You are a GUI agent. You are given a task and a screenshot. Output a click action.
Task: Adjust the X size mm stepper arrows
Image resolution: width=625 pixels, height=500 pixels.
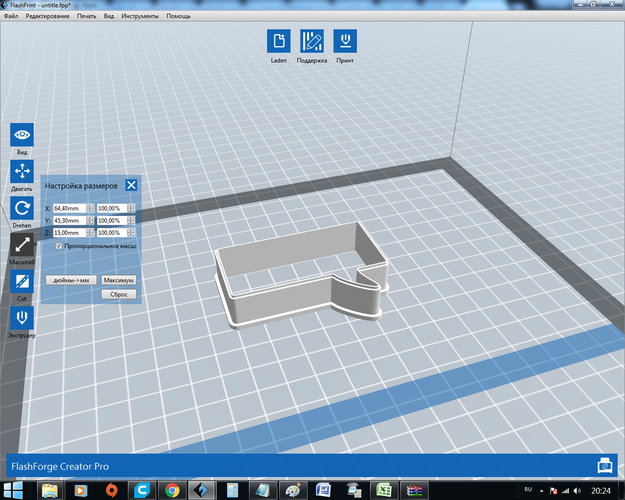90,208
